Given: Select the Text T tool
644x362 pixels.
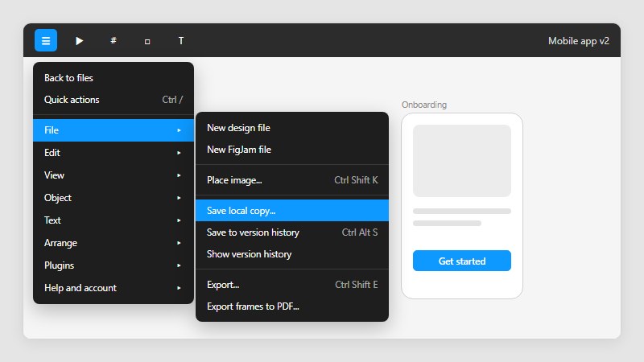Looking at the screenshot, I should click(180, 41).
